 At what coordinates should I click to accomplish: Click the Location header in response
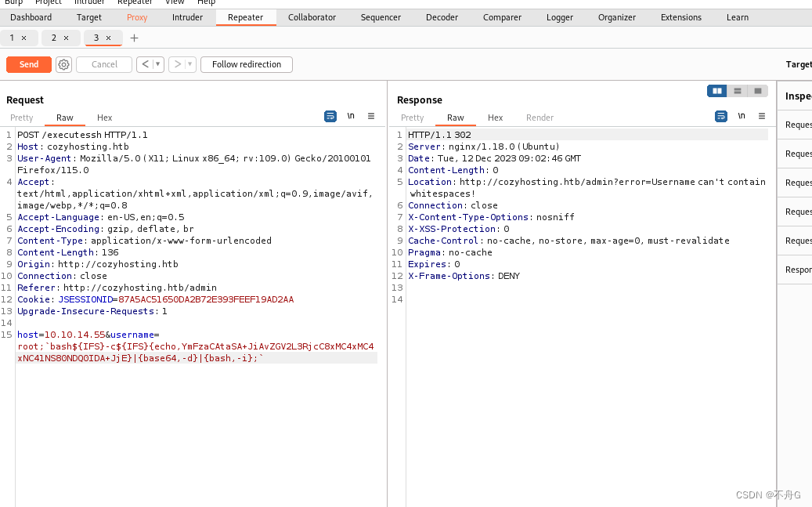click(x=586, y=187)
